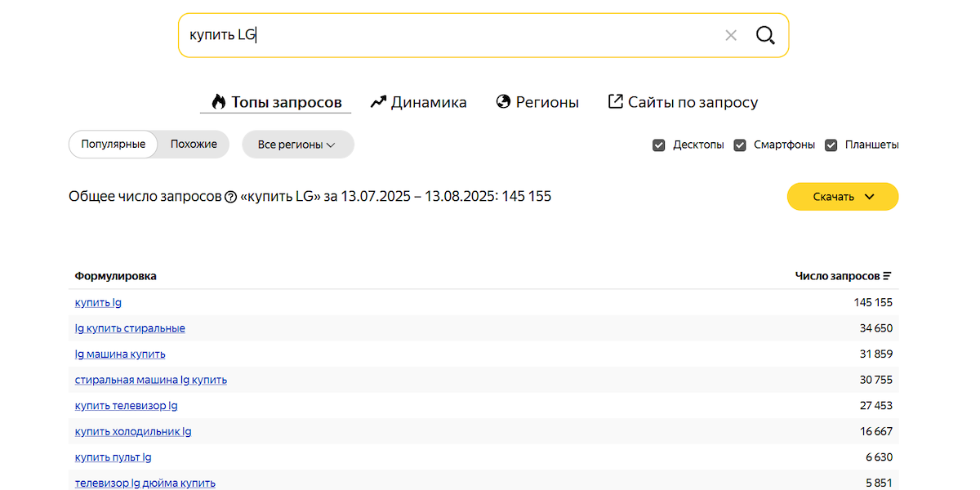Click the external-link icon beside Сайты по запросу

(614, 101)
